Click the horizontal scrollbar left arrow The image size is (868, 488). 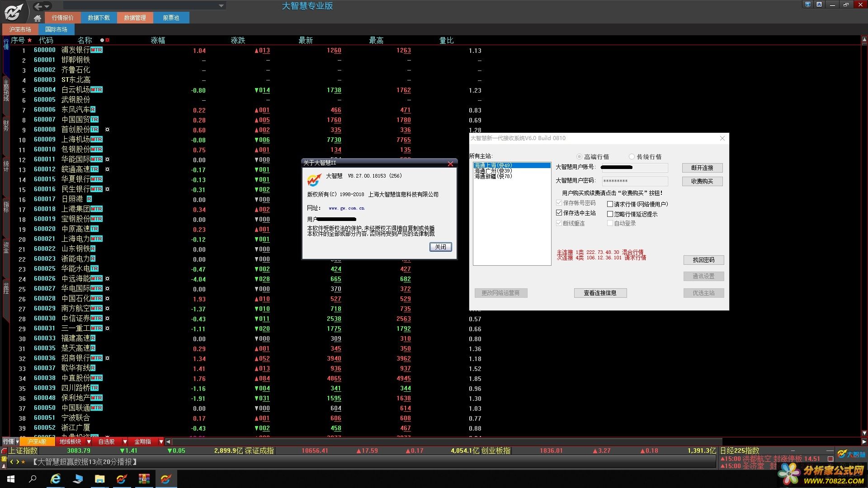168,442
